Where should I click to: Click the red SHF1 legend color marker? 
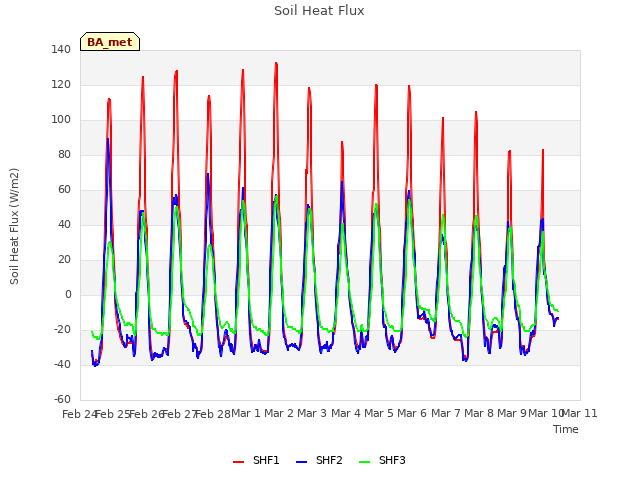pos(238,462)
